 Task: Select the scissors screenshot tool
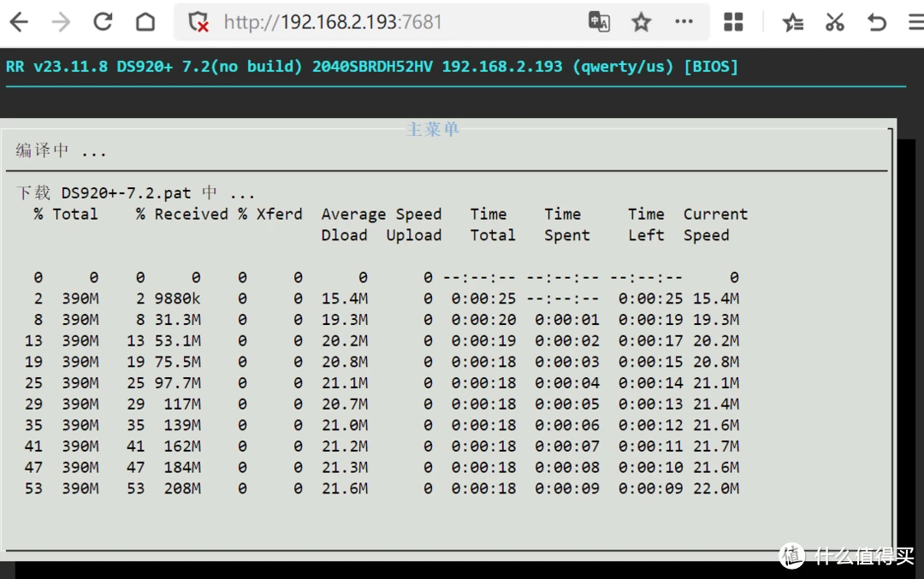(834, 21)
